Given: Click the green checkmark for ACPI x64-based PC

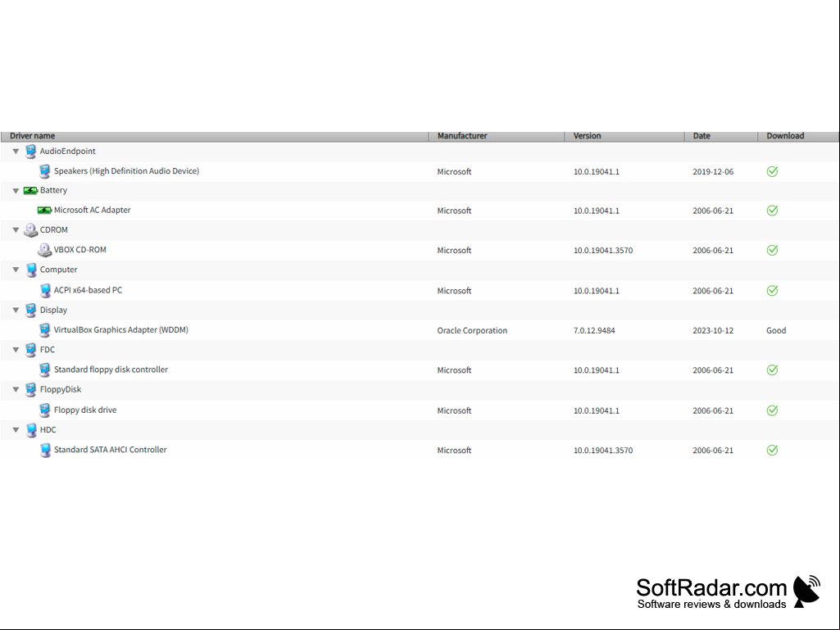Looking at the screenshot, I should (772, 290).
